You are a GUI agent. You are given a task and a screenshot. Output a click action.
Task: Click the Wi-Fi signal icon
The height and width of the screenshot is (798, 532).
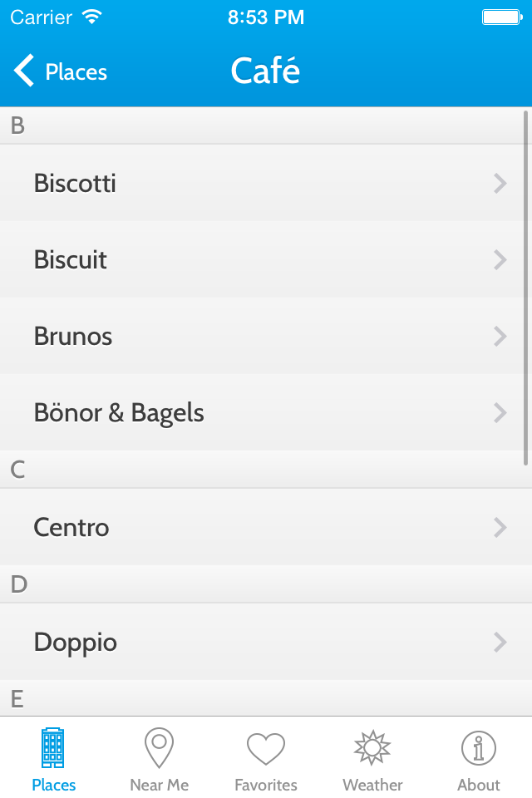tap(92, 17)
